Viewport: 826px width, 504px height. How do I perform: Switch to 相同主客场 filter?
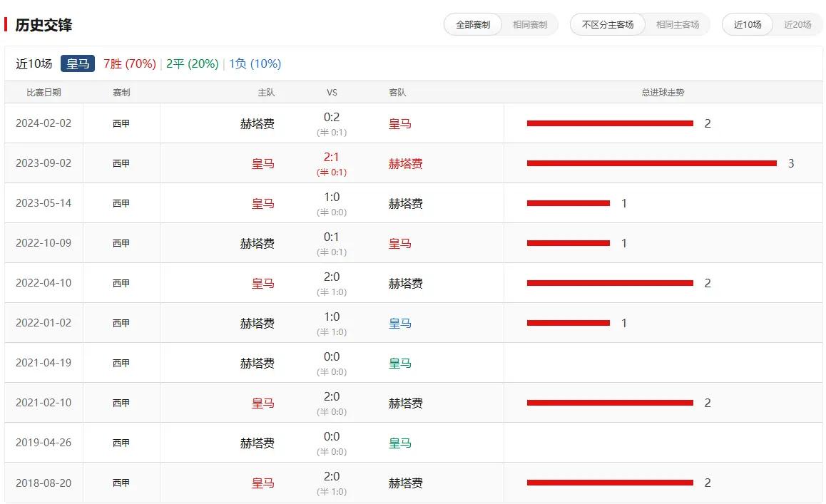pyautogui.click(x=678, y=25)
